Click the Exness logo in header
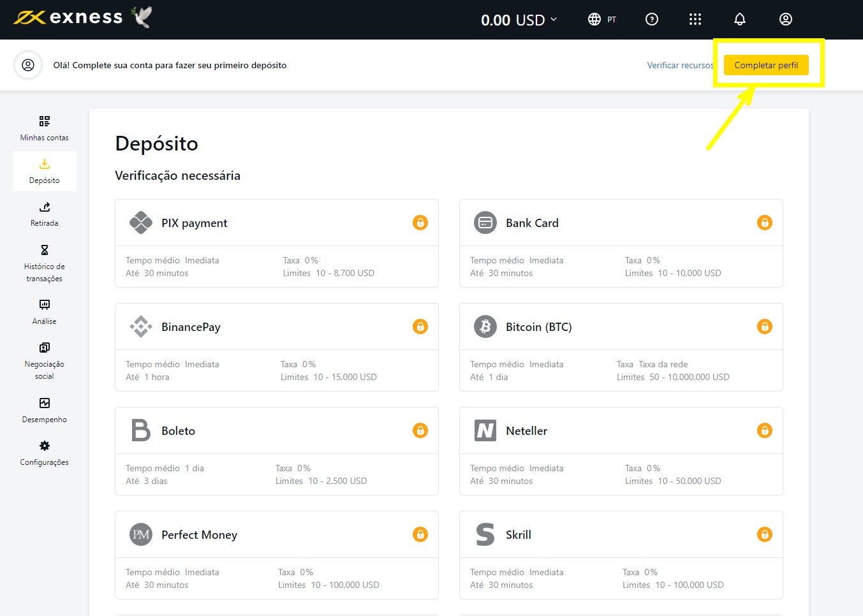 coord(68,18)
